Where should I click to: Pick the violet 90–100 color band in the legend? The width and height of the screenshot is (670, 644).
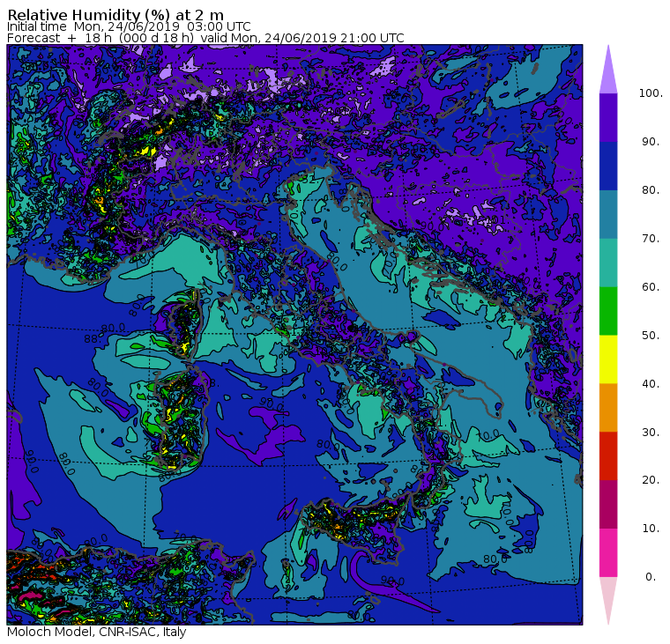coord(608,117)
